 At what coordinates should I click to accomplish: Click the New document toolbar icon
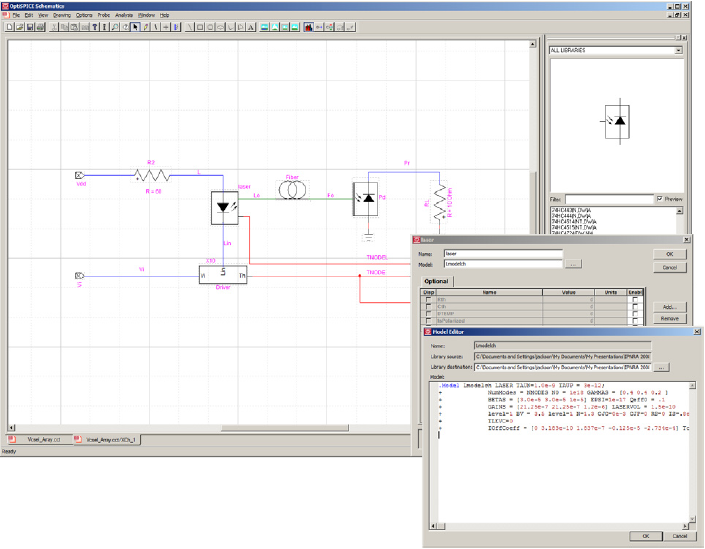pos(9,27)
